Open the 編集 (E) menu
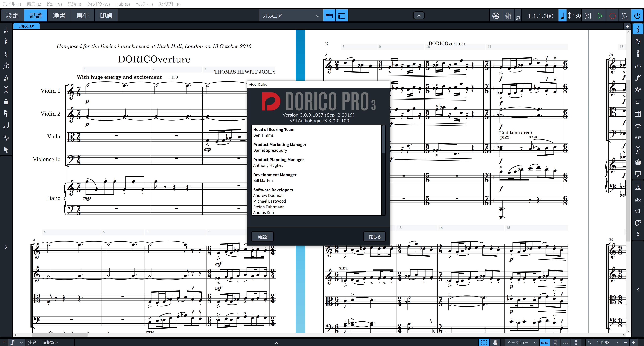 [x=34, y=4]
